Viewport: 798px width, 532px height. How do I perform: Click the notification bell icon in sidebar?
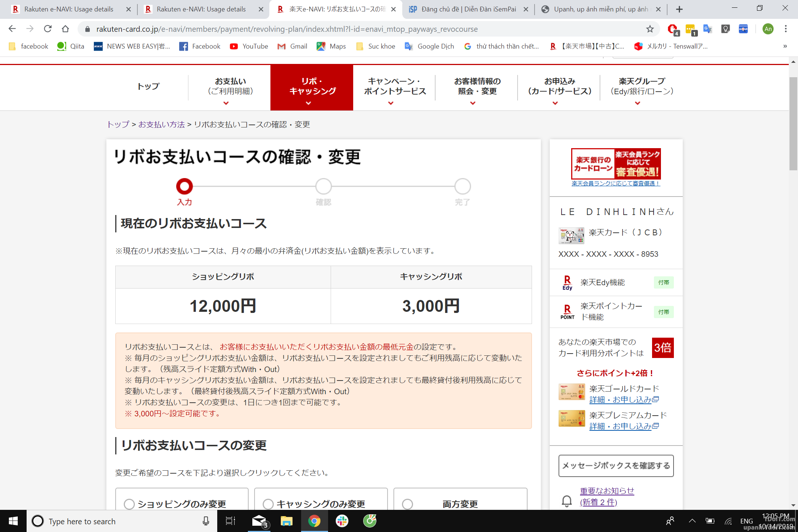(x=567, y=501)
